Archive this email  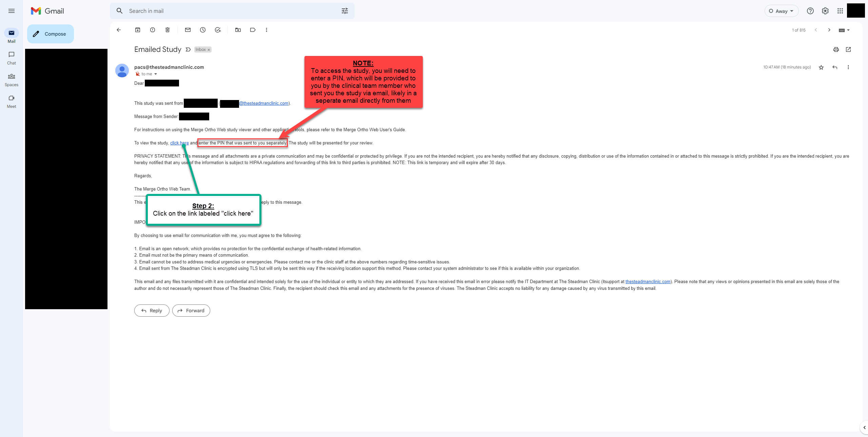click(x=138, y=30)
